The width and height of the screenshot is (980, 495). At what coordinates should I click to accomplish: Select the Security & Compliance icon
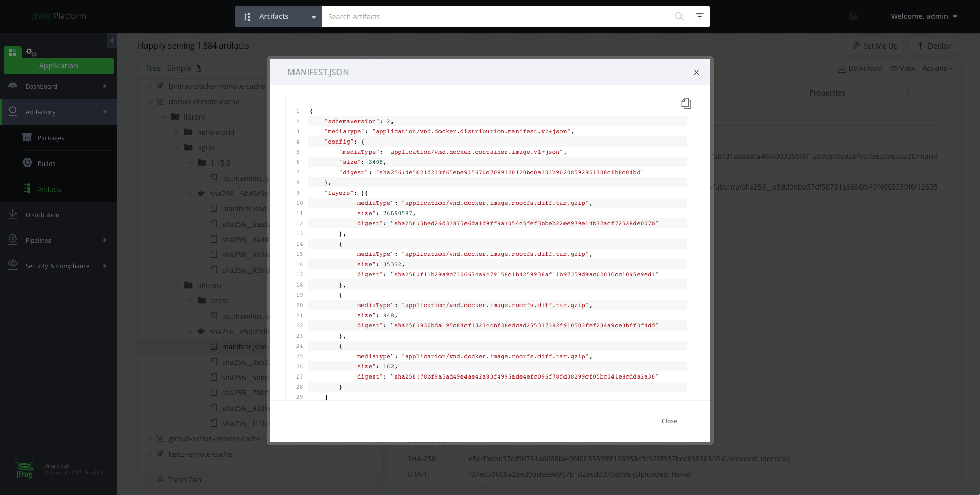[12, 265]
